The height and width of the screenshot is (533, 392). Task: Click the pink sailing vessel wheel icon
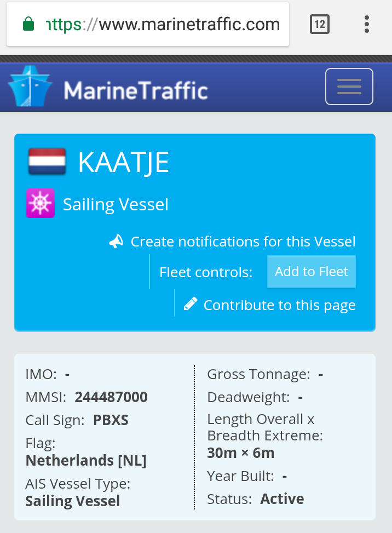click(x=41, y=203)
